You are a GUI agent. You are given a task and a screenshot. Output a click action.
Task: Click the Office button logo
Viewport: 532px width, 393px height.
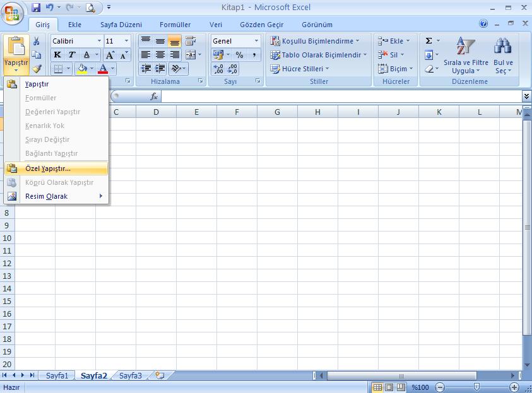pos(12,14)
